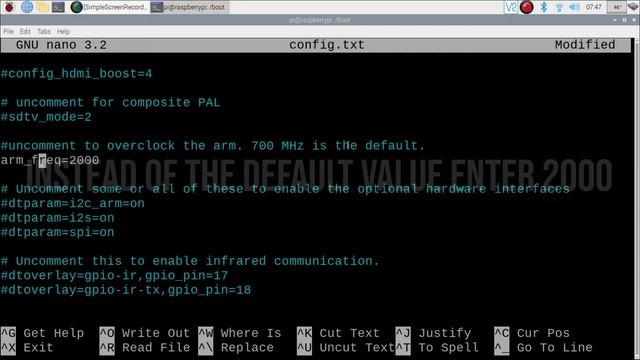
Task: Click ^O Write Out shortcut label
Action: (x=144, y=333)
